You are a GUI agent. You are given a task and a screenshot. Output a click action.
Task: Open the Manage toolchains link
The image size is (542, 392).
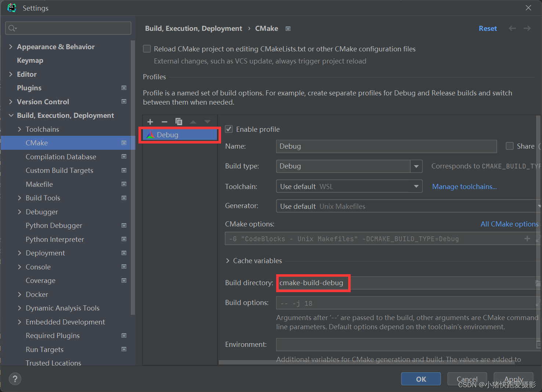coord(464,186)
